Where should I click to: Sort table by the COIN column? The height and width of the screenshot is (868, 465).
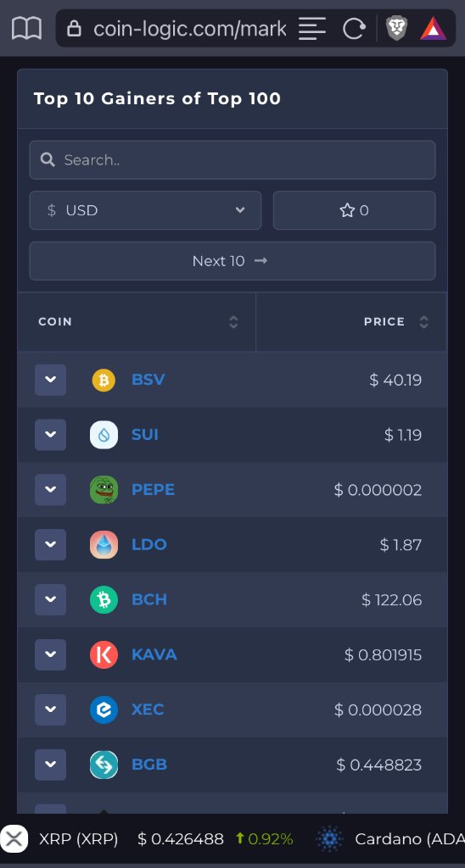click(137, 322)
